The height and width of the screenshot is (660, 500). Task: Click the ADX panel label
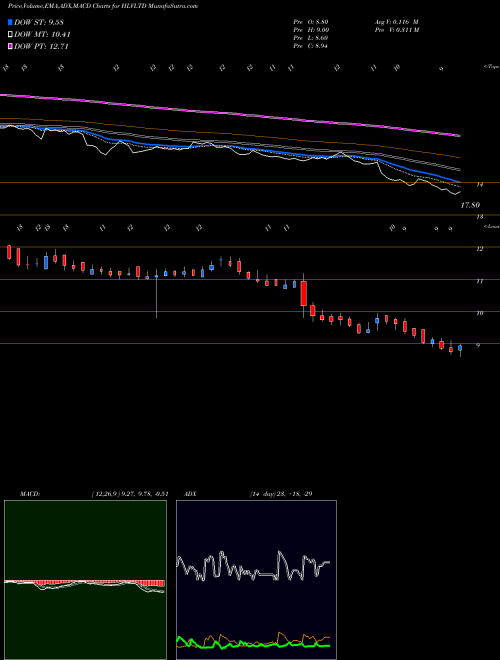click(190, 494)
